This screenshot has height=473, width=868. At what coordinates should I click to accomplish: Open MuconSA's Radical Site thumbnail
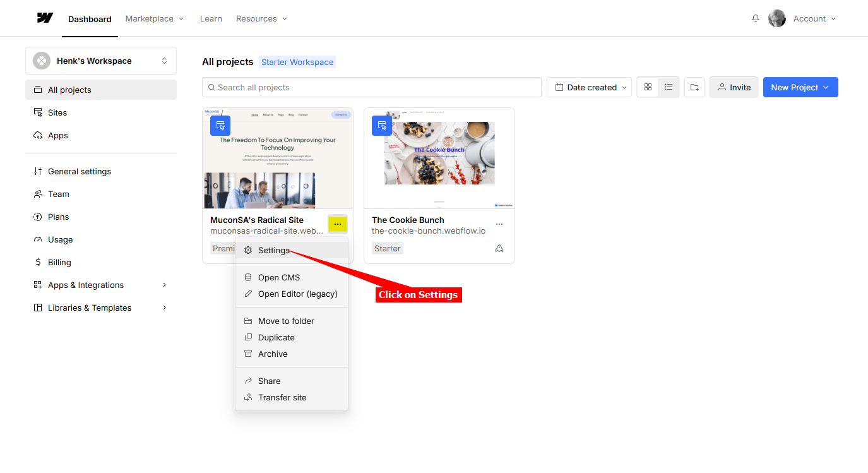pyautogui.click(x=278, y=158)
